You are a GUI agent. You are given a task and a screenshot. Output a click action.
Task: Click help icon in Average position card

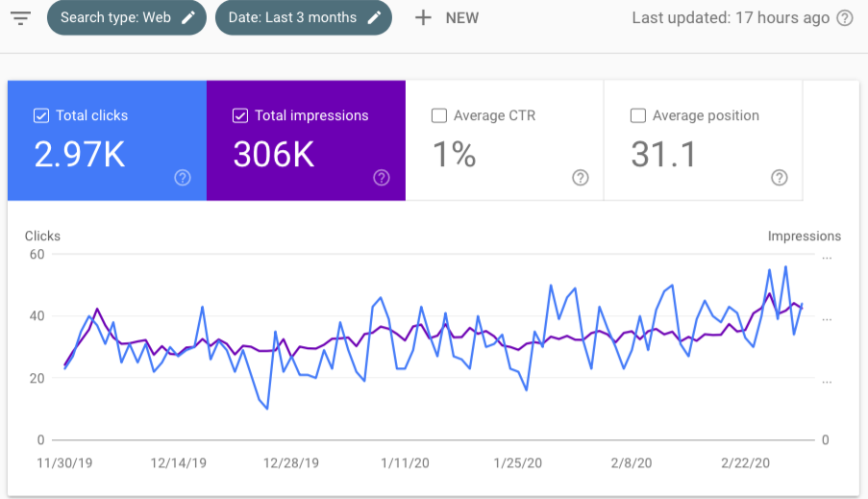[x=780, y=177]
